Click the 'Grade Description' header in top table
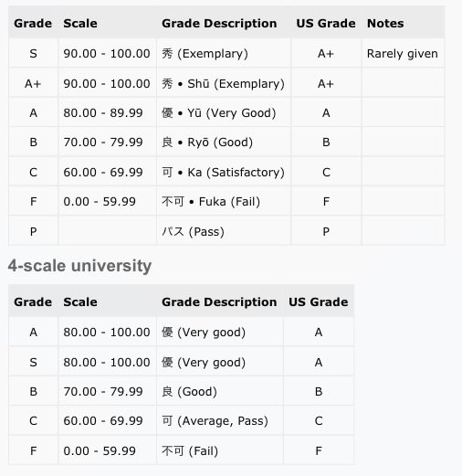 pyautogui.click(x=219, y=24)
